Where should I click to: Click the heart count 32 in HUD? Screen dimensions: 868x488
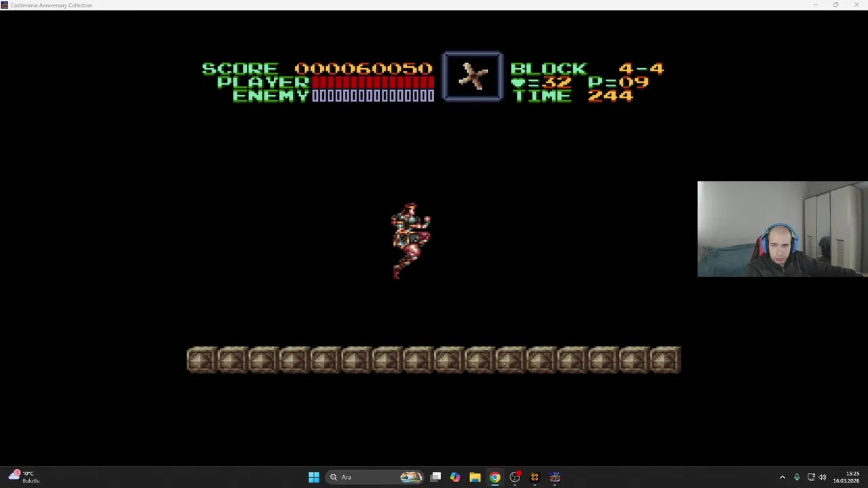pyautogui.click(x=541, y=82)
